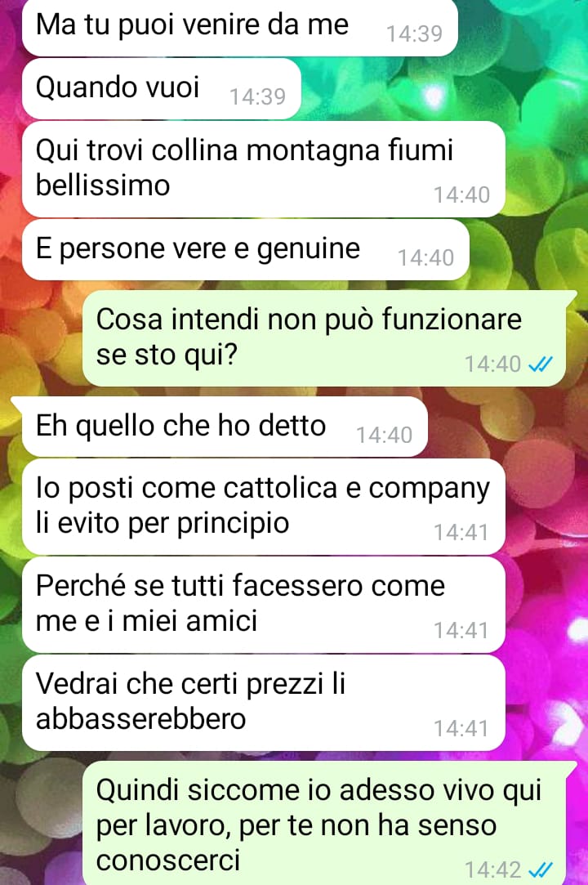Tap the 14:39 timestamp on 'Quando vuoi'
The width and height of the screenshot is (588, 885).
(257, 97)
